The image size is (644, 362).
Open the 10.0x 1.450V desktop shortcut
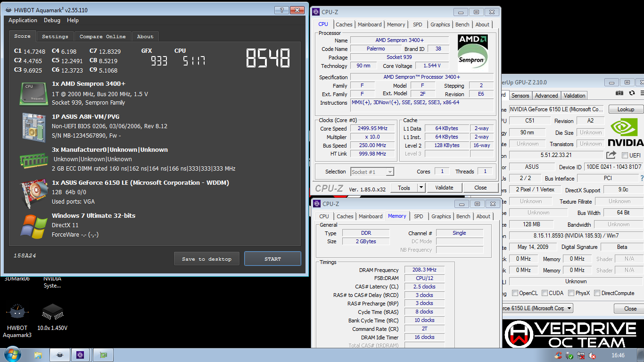coord(52,317)
